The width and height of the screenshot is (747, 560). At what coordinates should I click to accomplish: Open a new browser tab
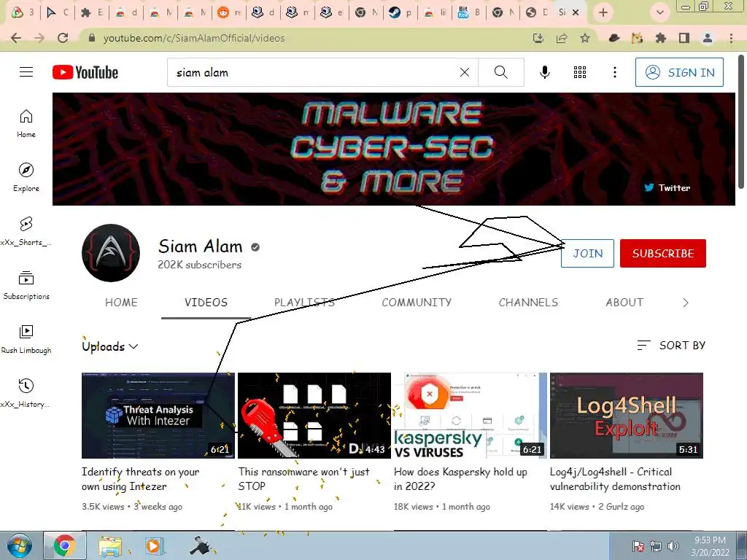[x=603, y=12]
